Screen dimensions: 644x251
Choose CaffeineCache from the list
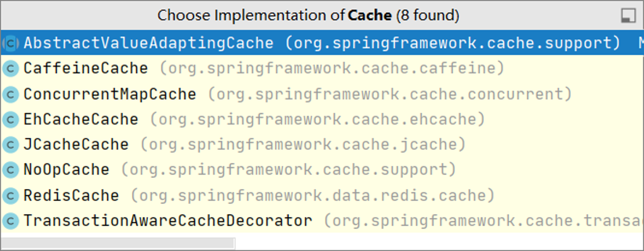click(x=322, y=68)
